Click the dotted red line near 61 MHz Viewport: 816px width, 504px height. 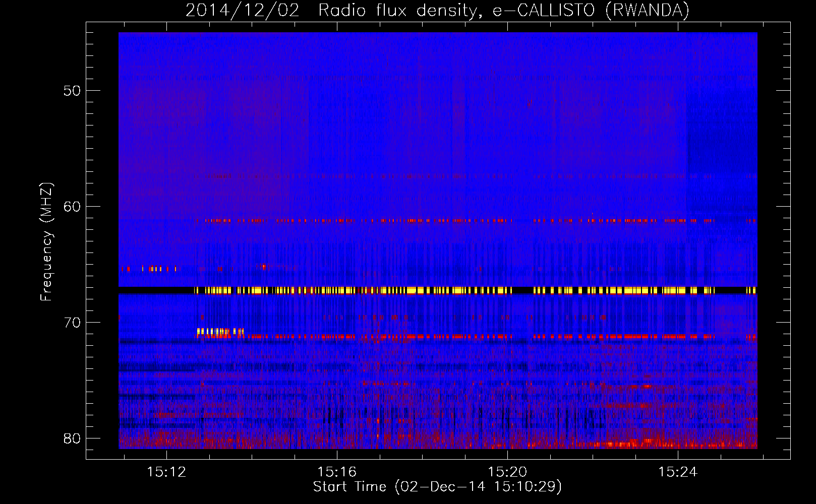(477, 221)
